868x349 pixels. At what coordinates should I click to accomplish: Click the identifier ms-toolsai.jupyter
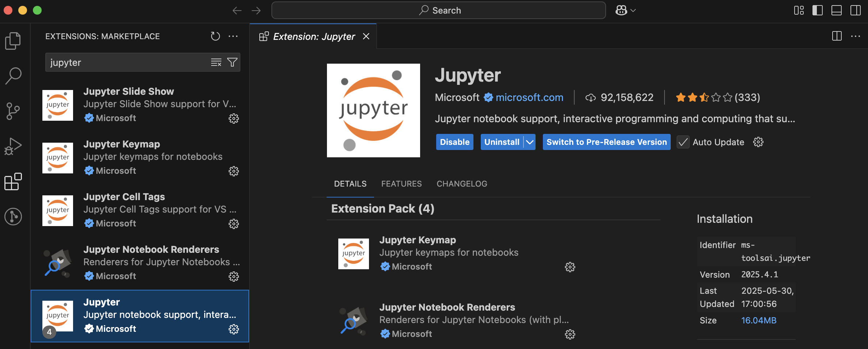[x=775, y=252]
